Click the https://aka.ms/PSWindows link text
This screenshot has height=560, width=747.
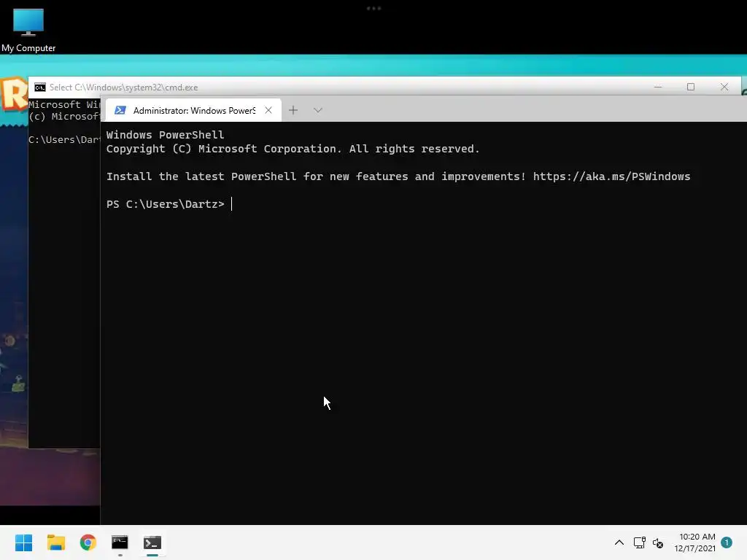(611, 176)
